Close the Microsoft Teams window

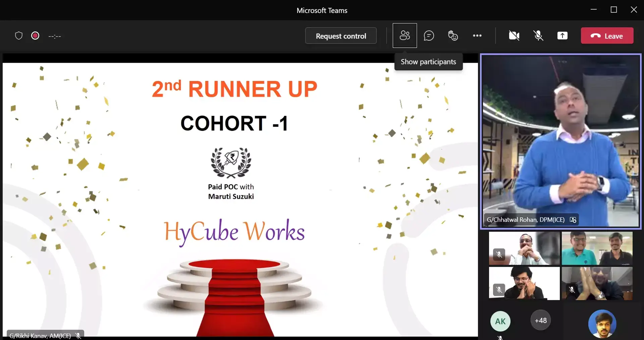click(634, 10)
